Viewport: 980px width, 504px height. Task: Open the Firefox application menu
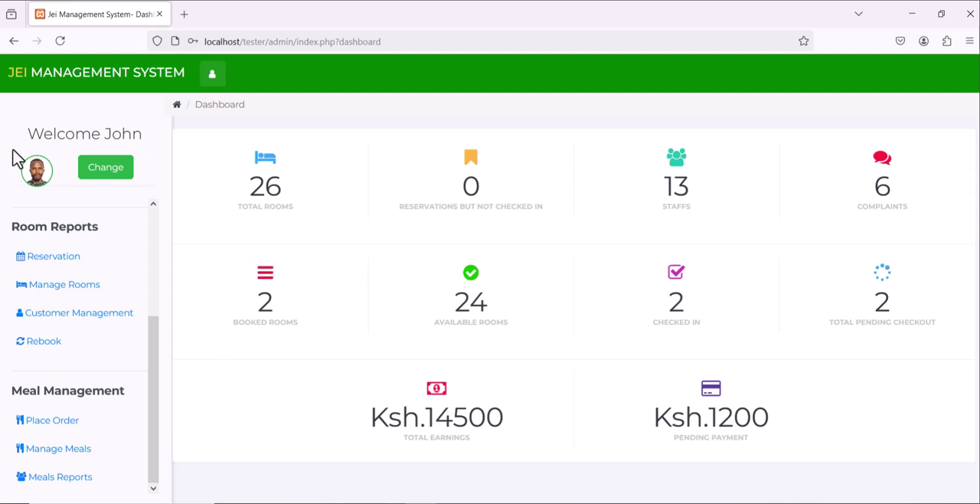pyautogui.click(x=969, y=41)
